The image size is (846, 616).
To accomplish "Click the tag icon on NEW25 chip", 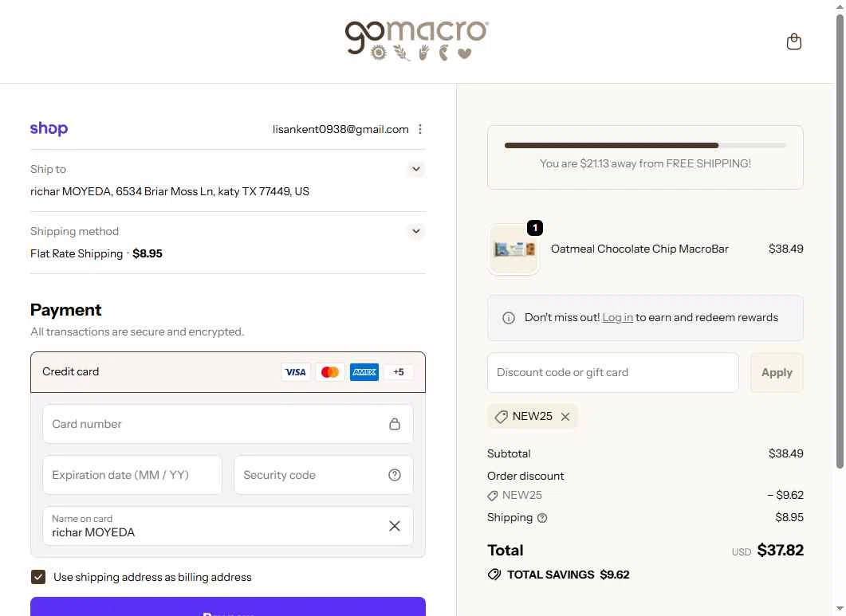I will coord(501,417).
